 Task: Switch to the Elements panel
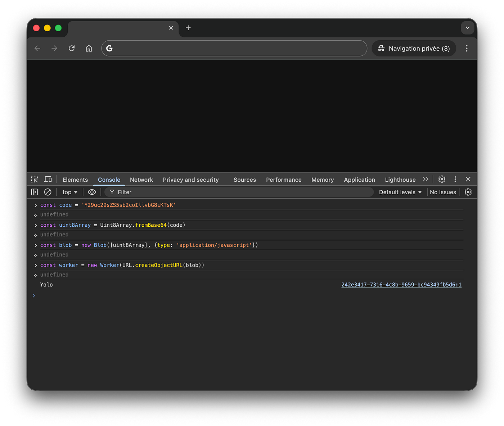coord(75,180)
